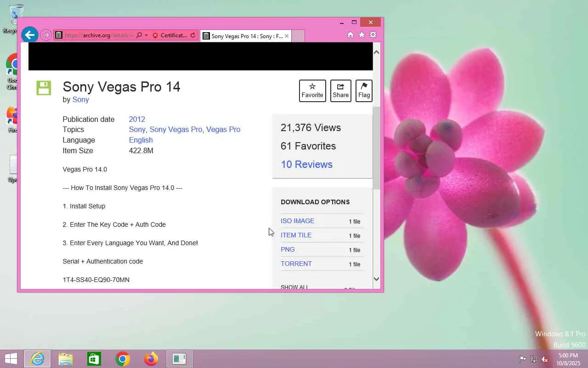Click the SHOW ALL downloads link
This screenshot has height=368, width=588.
point(294,287)
